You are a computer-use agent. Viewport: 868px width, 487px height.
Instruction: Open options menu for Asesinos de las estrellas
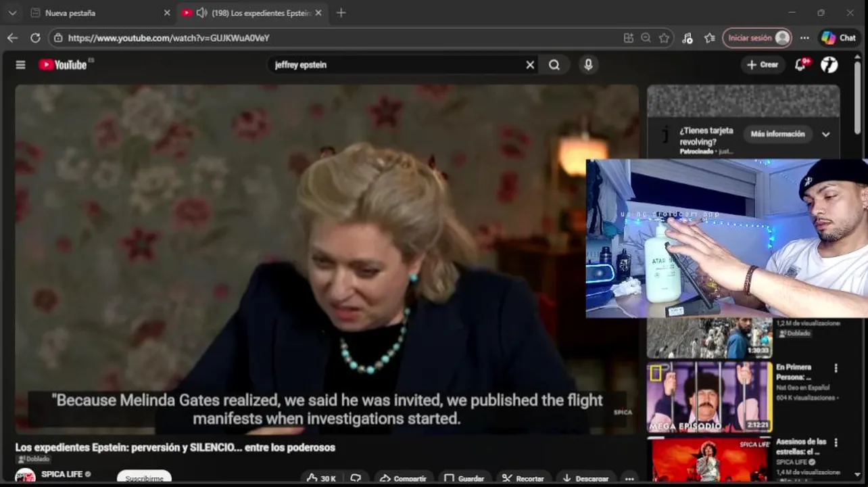(836, 443)
